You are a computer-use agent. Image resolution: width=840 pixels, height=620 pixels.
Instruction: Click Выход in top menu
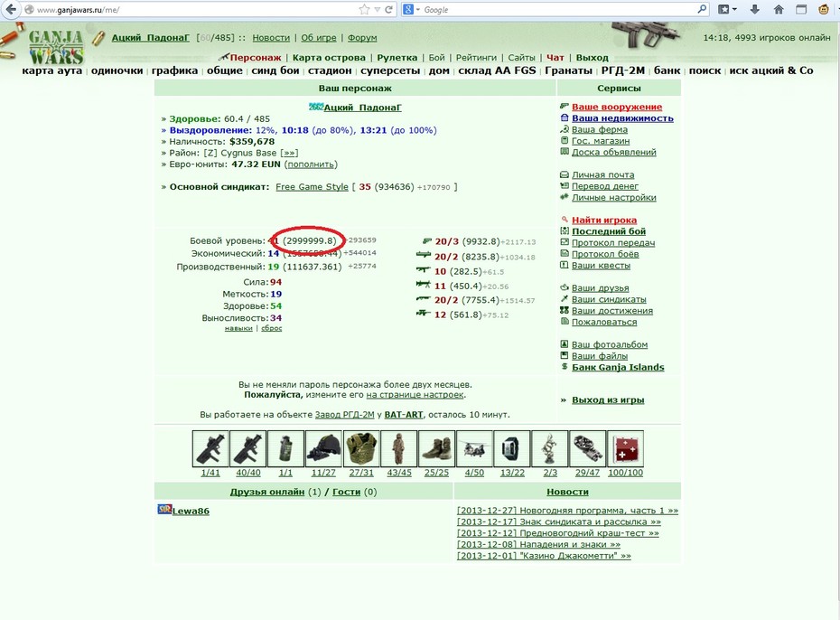tap(592, 57)
